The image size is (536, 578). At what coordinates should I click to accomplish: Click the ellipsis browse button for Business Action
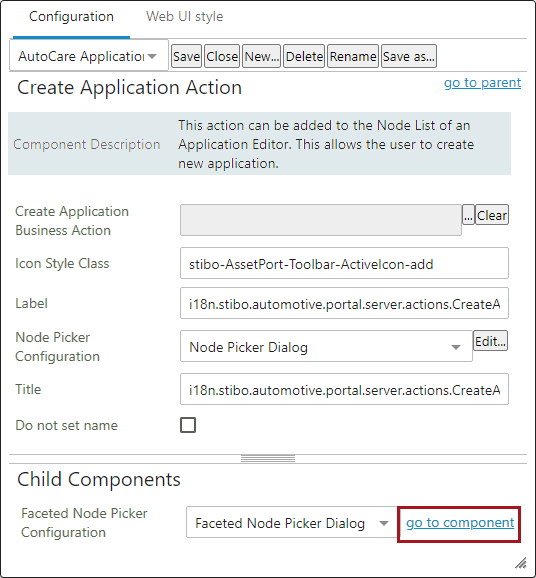tap(468, 215)
